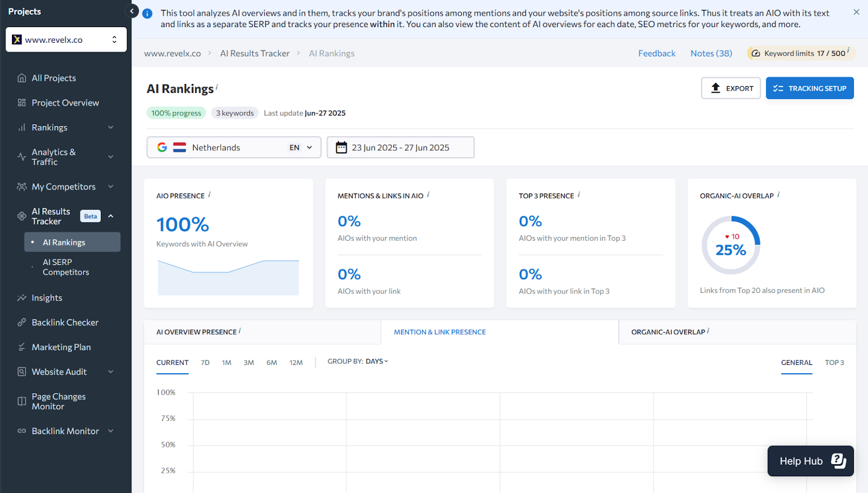Click the All Projects home icon
868x493 pixels.
(22, 78)
